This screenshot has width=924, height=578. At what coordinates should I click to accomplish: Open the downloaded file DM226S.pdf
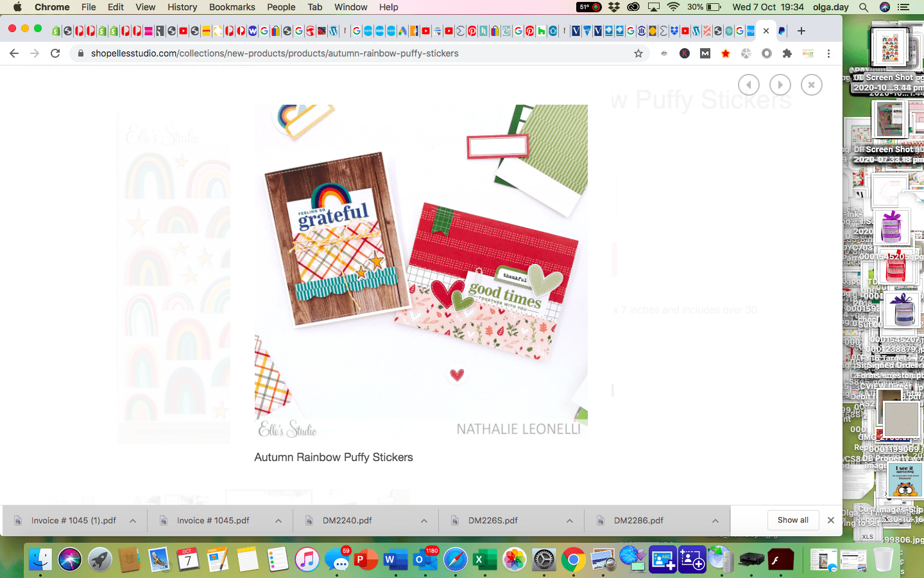pos(493,521)
